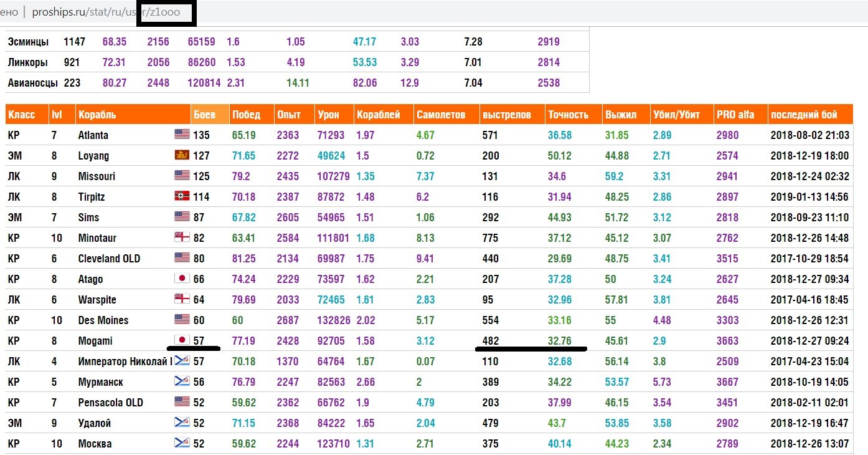Click the US flag in Des Moines row
The image size is (868, 455).
[182, 320]
